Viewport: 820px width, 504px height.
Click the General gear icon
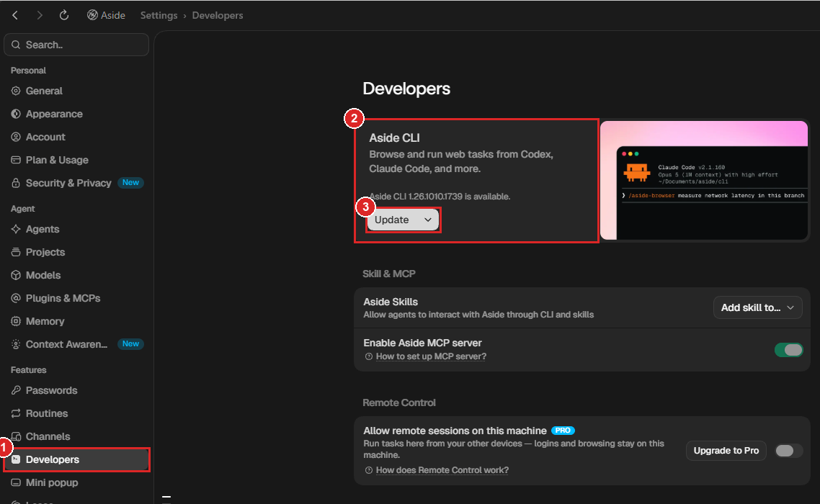(16, 91)
